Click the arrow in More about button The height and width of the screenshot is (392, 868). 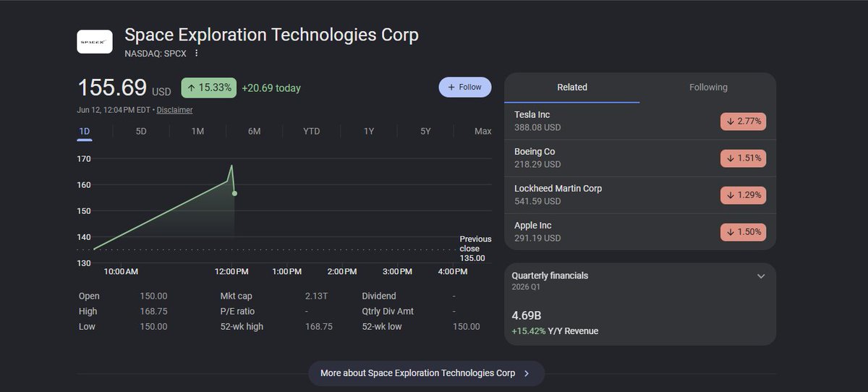(527, 374)
